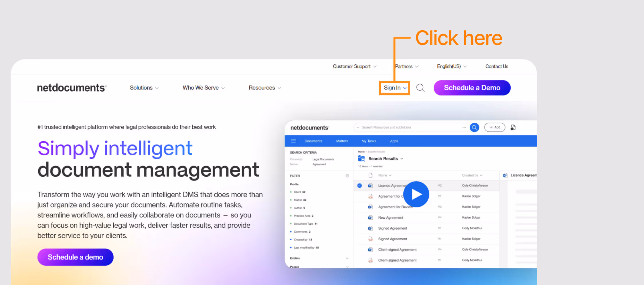The height and width of the screenshot is (285, 644).
Task: Click the Schedule a Demo header button
Action: (472, 88)
